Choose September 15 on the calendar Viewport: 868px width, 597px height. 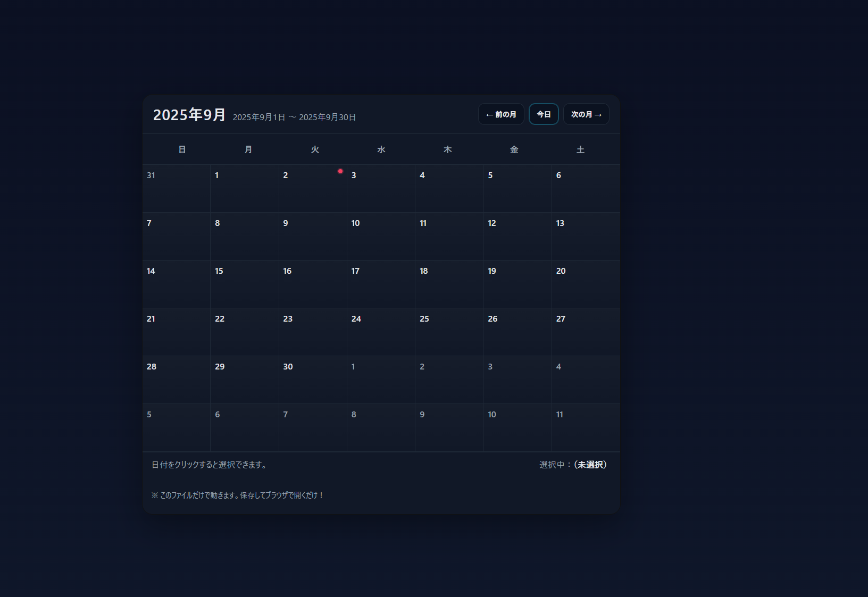tap(245, 284)
